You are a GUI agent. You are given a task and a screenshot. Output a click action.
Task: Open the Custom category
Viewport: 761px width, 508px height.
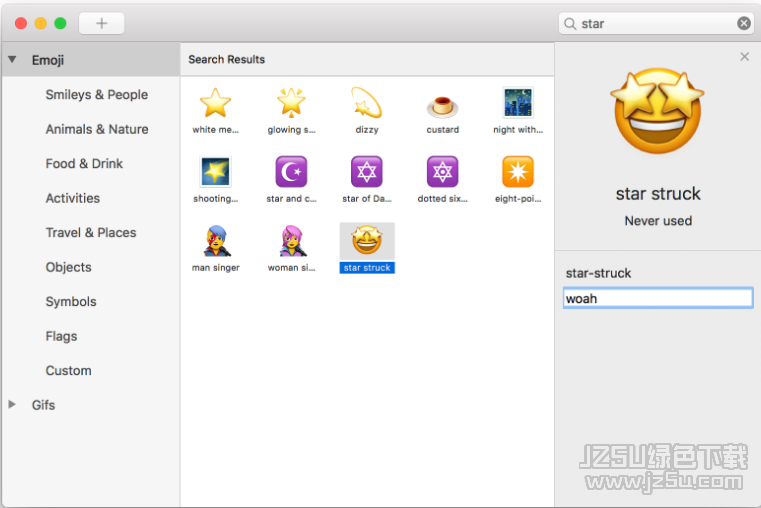(68, 370)
